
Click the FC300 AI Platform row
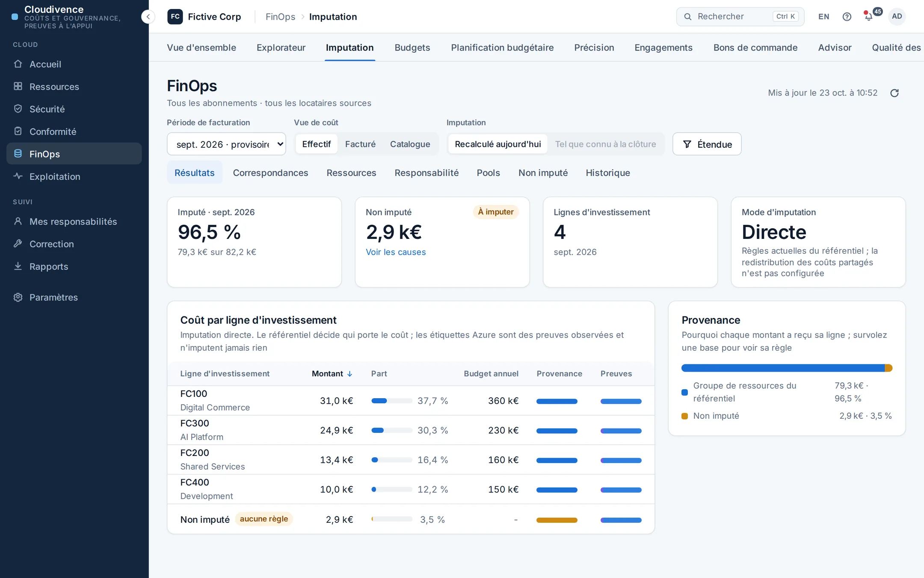click(411, 430)
